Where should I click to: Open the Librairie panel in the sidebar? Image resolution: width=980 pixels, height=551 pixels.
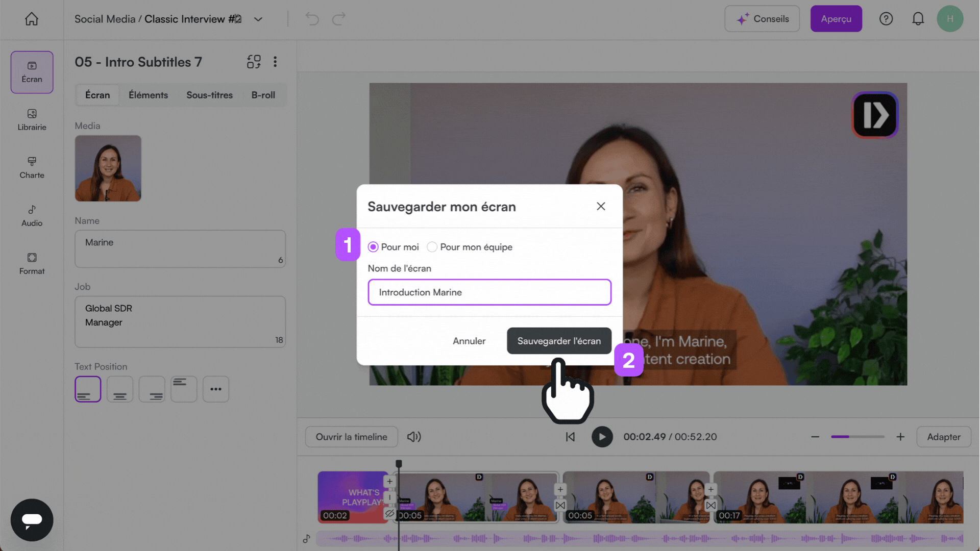(x=32, y=120)
